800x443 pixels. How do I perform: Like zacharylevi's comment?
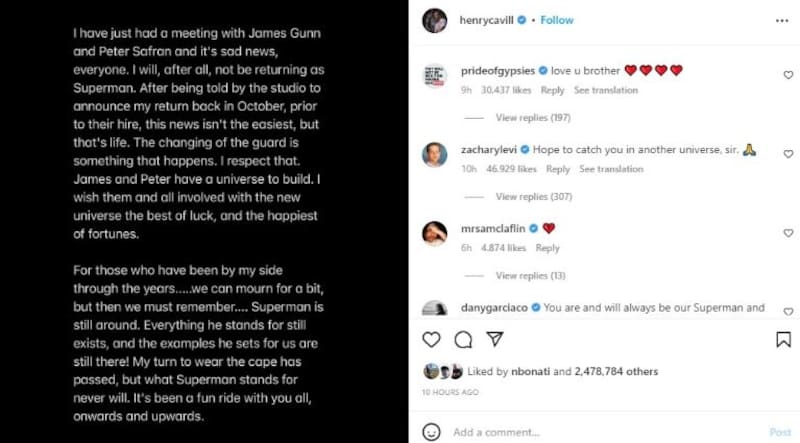coord(788,154)
